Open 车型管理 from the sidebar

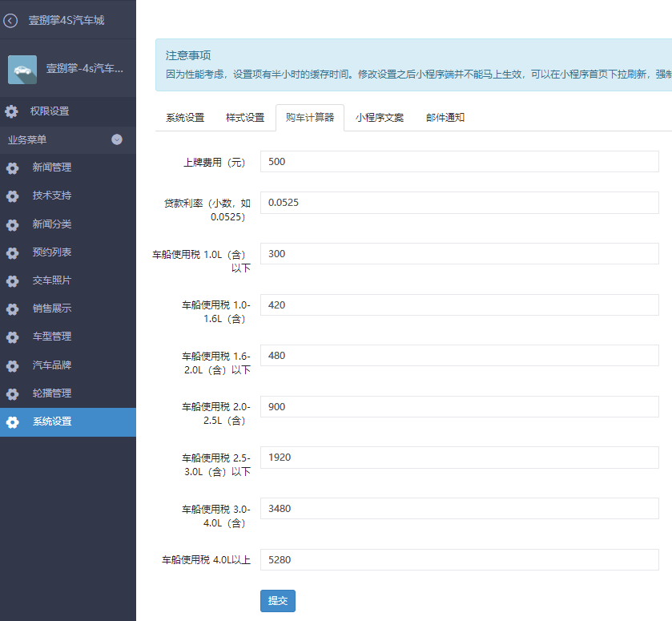52,337
